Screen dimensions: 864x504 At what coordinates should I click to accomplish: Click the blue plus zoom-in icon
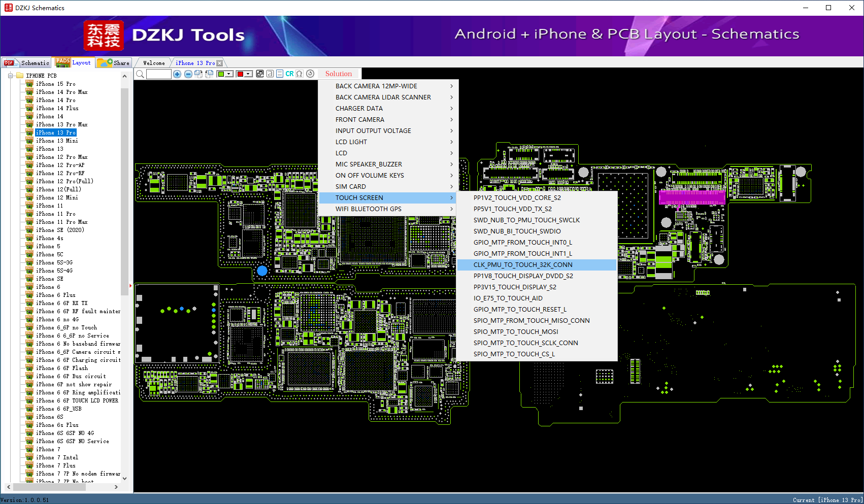(x=177, y=74)
